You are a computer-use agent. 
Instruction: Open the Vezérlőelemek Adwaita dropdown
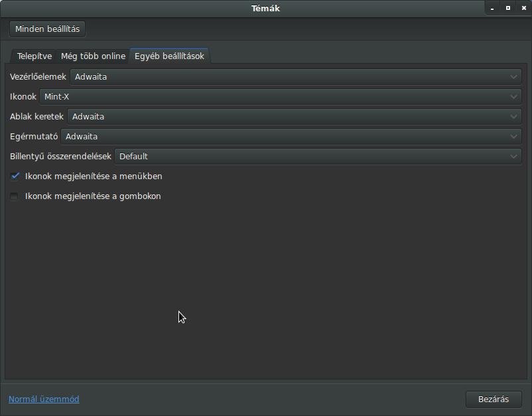tap(295, 77)
